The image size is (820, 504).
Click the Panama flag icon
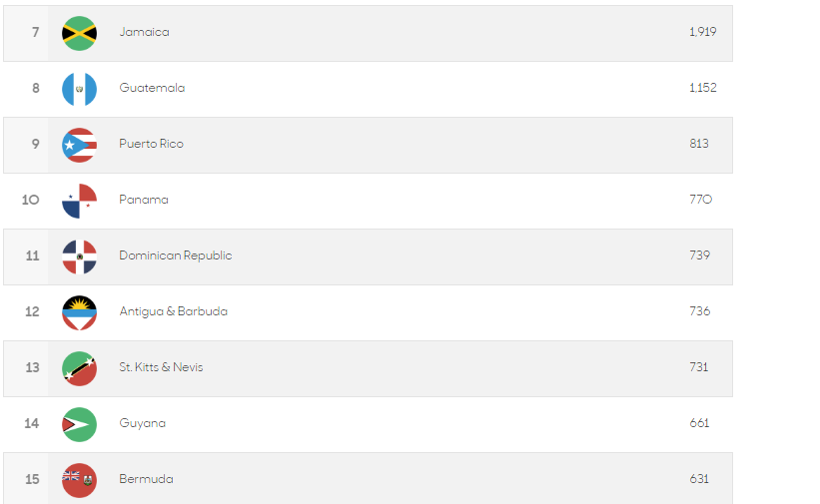[80, 201]
